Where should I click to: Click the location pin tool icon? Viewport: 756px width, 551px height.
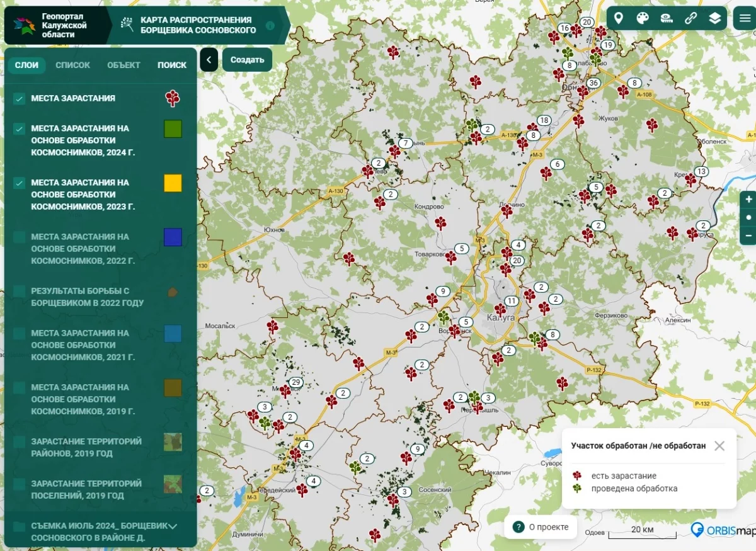click(x=619, y=18)
